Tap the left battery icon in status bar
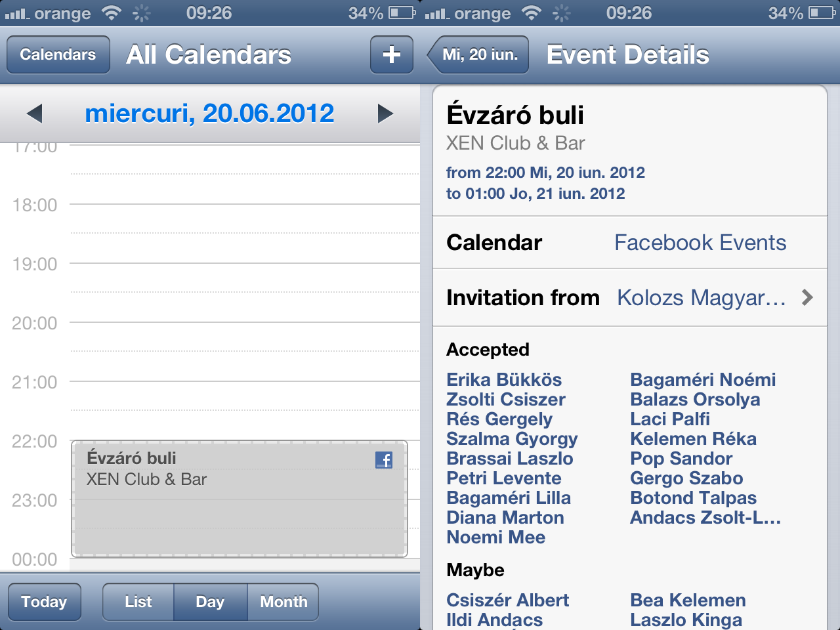This screenshot has width=840, height=630. pyautogui.click(x=402, y=12)
